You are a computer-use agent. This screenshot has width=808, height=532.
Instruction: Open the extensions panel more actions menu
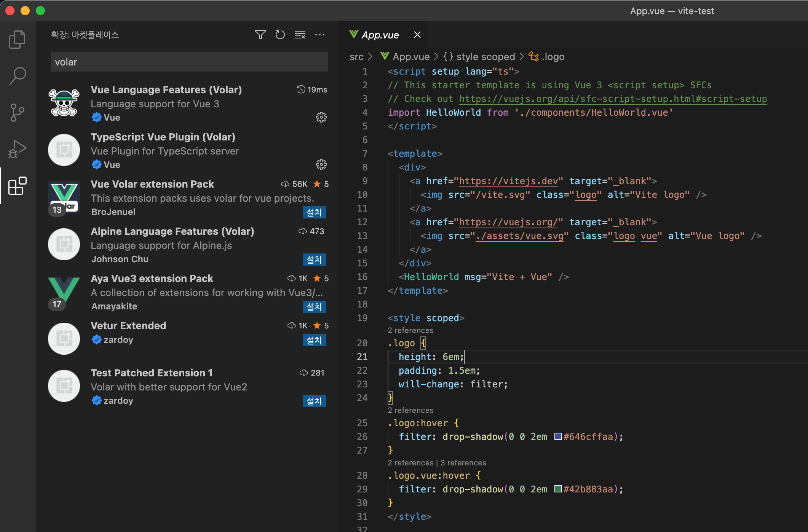[x=320, y=35]
